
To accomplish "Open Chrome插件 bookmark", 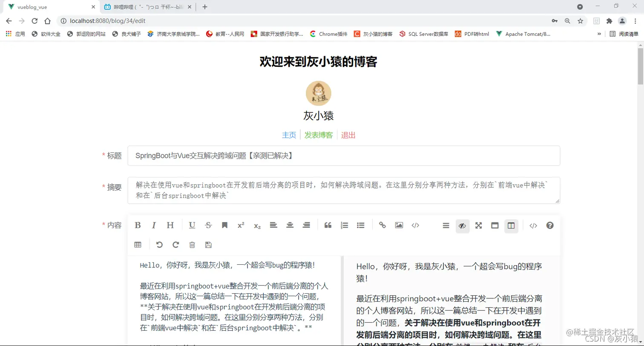I will tap(329, 34).
